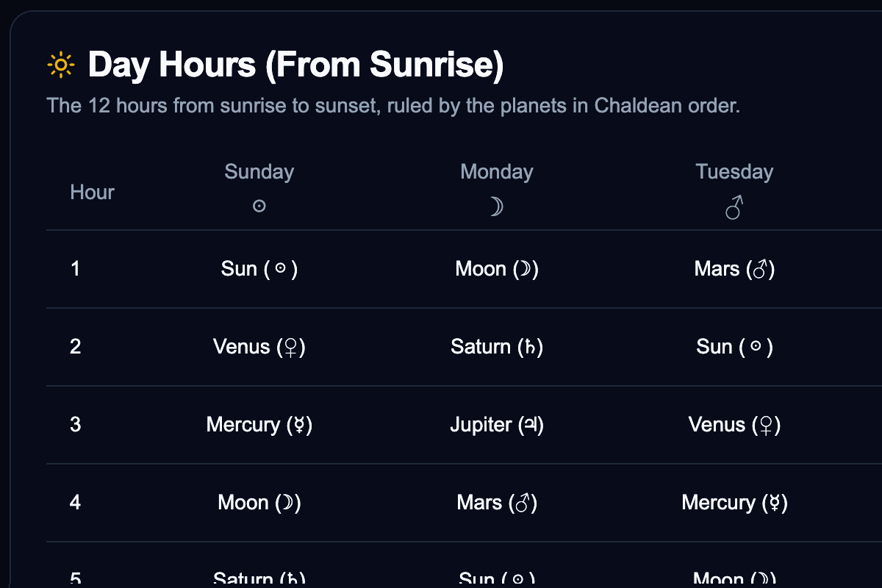Click Monday hour 3 Jupiter cell
Image resolution: width=882 pixels, height=588 pixels.
497,425
